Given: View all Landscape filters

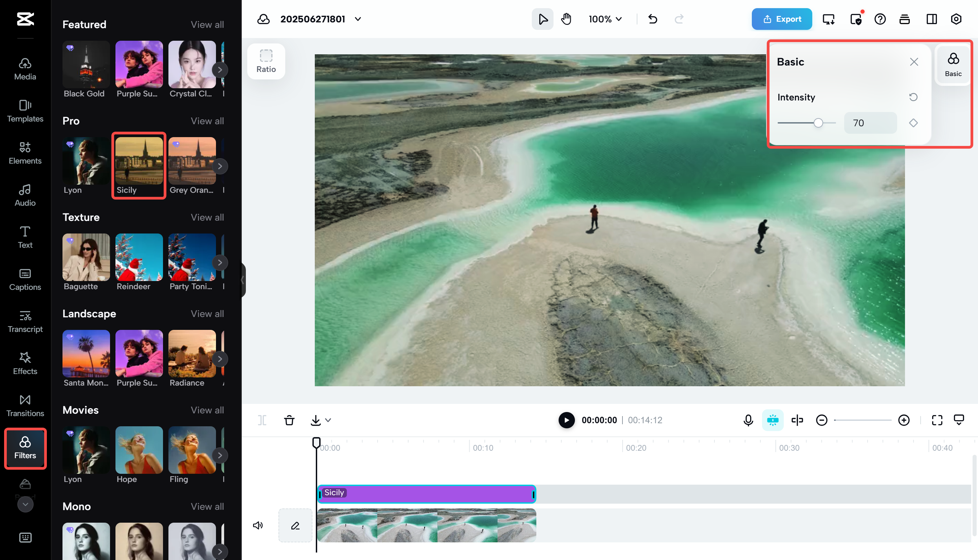Looking at the screenshot, I should [207, 314].
